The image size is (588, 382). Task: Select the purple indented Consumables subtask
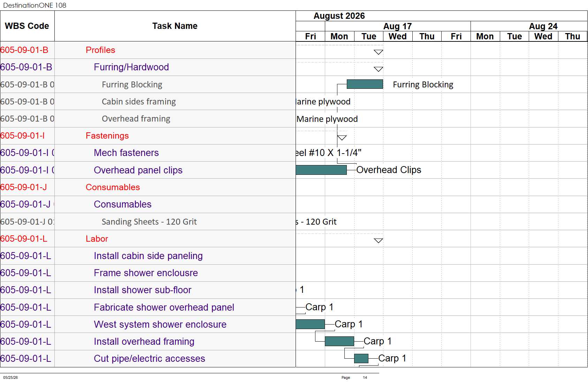123,204
